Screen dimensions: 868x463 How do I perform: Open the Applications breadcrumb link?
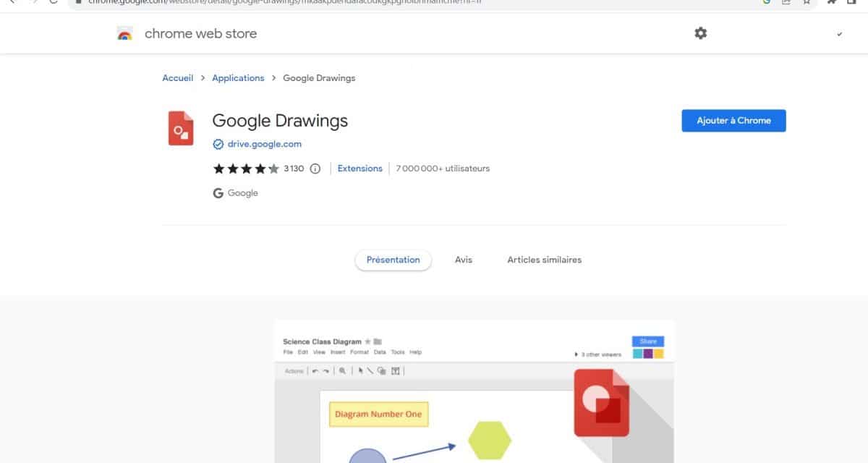click(x=238, y=78)
